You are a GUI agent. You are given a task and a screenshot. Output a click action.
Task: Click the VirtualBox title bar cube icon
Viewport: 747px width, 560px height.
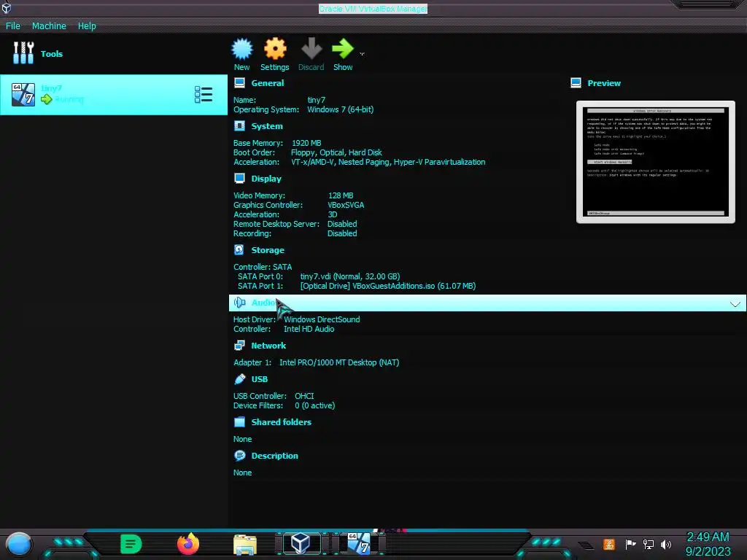[x=6, y=8]
